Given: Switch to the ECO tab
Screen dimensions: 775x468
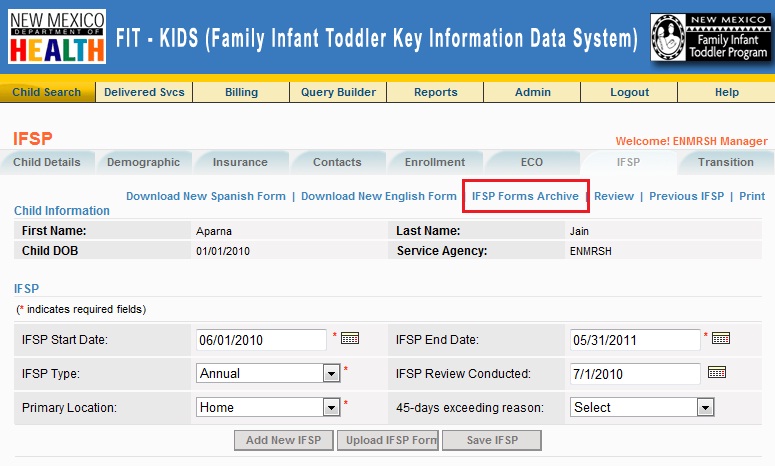Looking at the screenshot, I should [x=532, y=163].
